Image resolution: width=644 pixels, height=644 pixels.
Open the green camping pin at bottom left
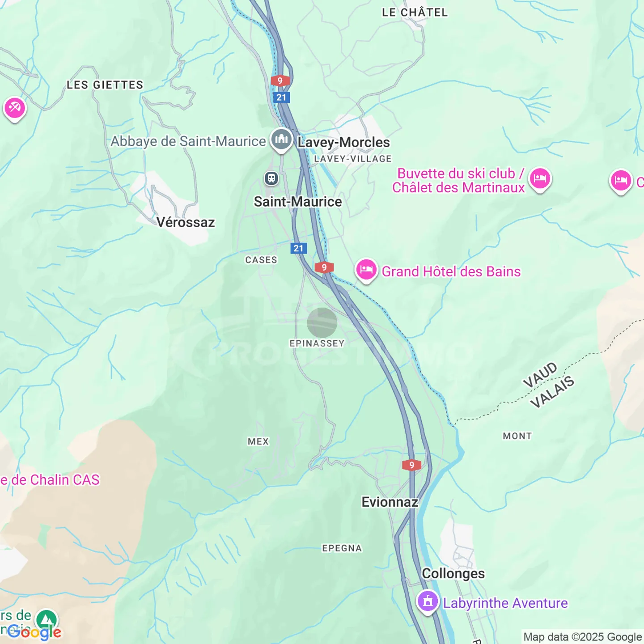coord(47,620)
